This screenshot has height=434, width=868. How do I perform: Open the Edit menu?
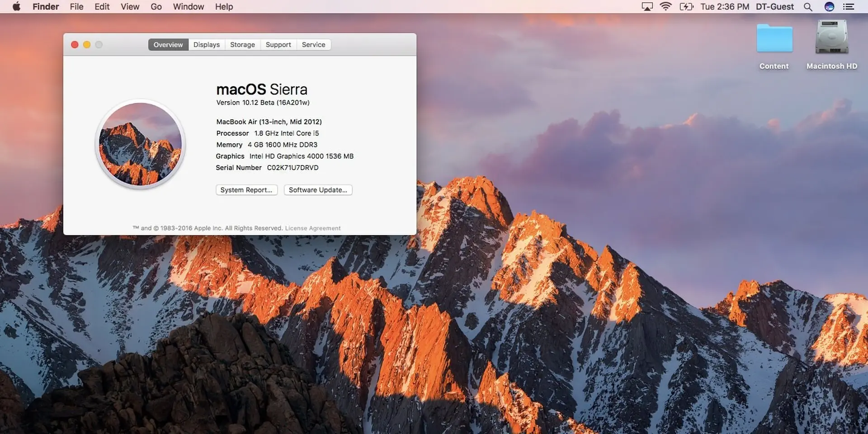point(102,7)
